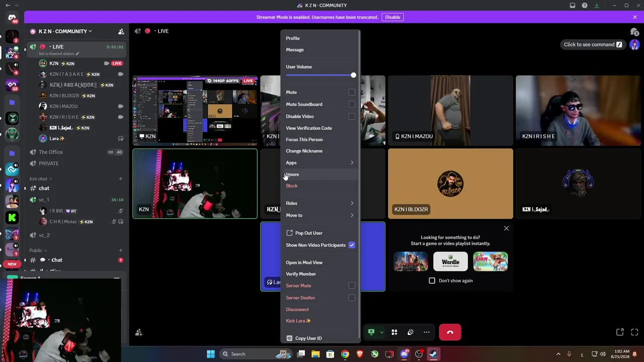This screenshot has width=644, height=362.
Task: Enter full screen for the call
Action: [x=634, y=332]
